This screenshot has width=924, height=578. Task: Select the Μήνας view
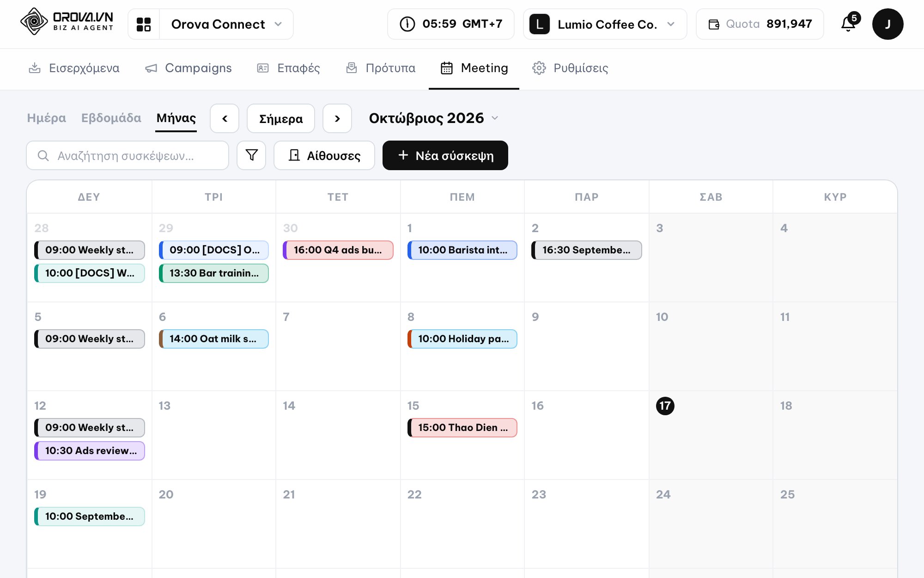pyautogui.click(x=176, y=118)
